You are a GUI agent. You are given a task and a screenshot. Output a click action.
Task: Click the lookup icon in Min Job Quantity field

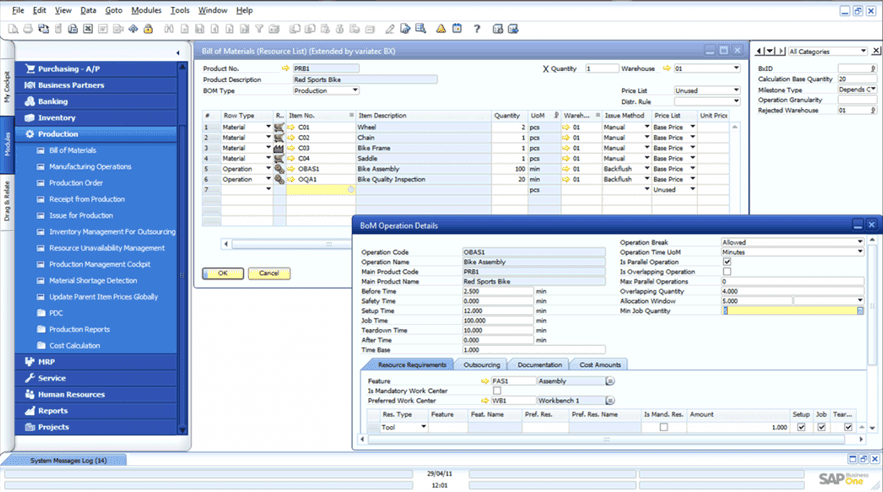click(860, 311)
